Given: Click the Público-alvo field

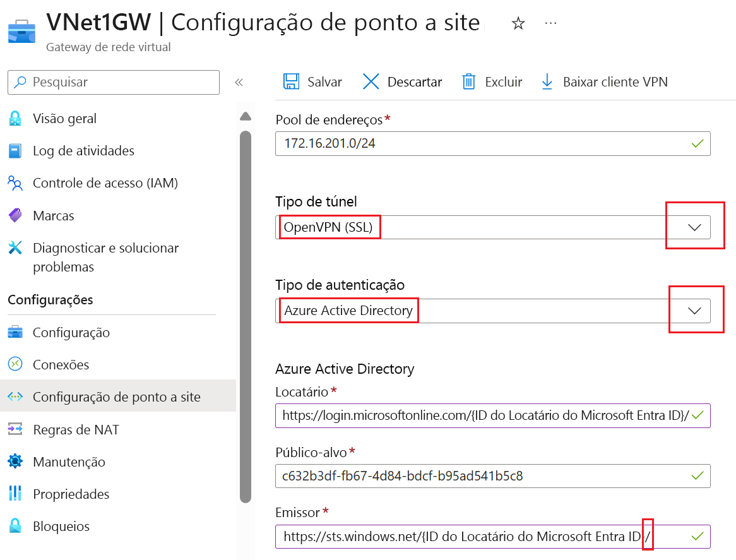Looking at the screenshot, I should pyautogui.click(x=493, y=476).
